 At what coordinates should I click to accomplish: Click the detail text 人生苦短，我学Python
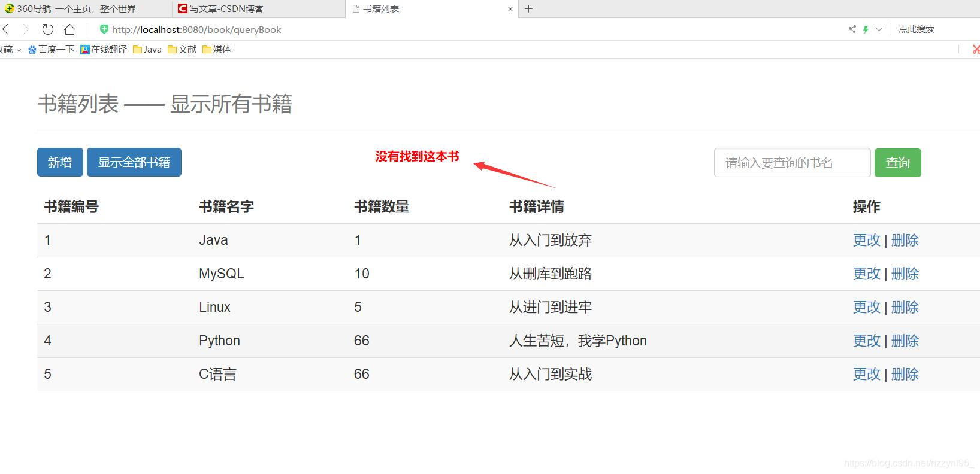tap(578, 341)
